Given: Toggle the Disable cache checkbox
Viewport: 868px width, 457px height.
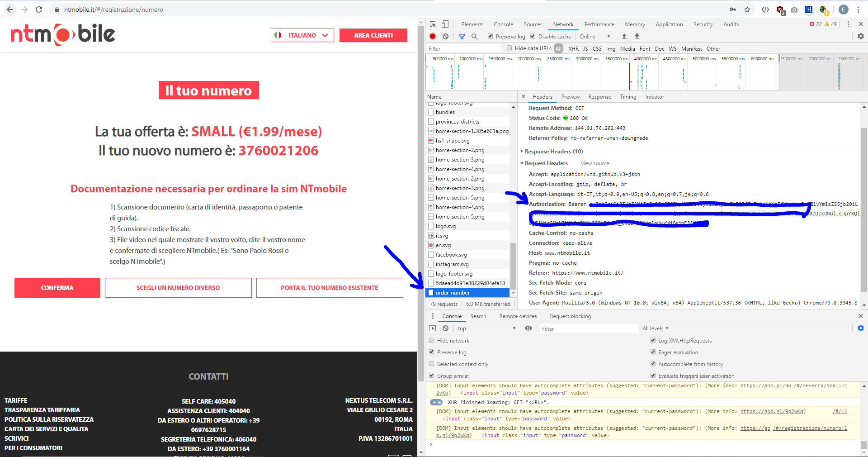Looking at the screenshot, I should (x=533, y=36).
